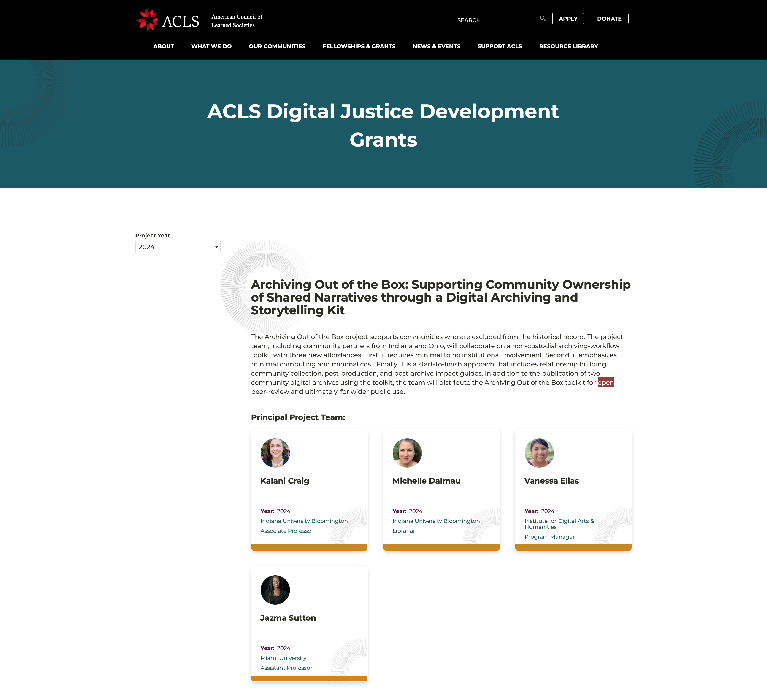Click the Principal Project Team heading
The width and height of the screenshot is (767, 700).
(x=298, y=417)
